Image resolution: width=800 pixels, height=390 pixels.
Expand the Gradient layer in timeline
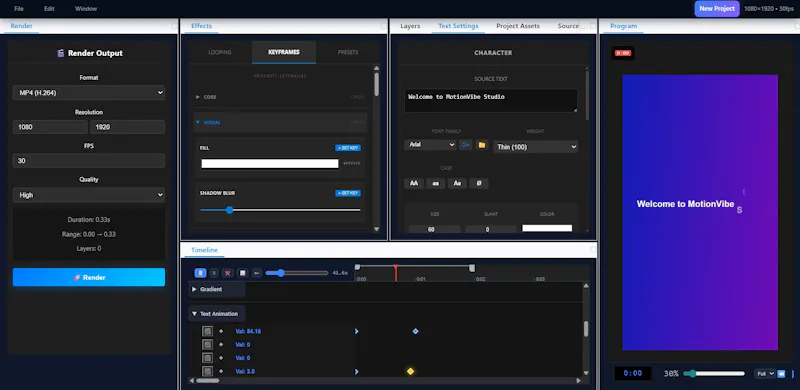coord(194,289)
